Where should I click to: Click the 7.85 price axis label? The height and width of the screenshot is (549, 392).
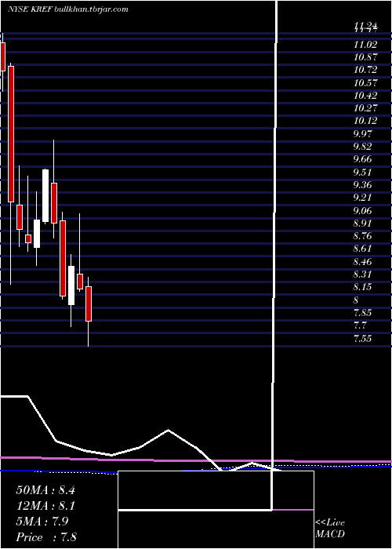click(x=363, y=313)
